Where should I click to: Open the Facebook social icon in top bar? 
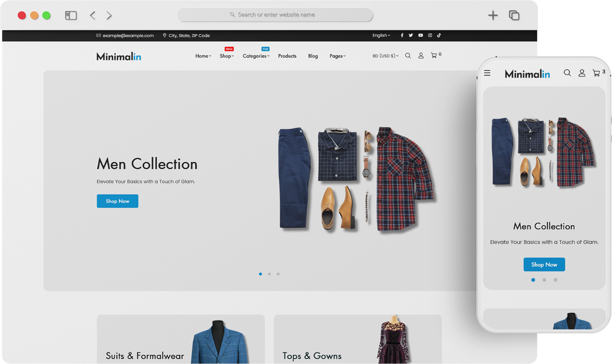click(x=402, y=36)
